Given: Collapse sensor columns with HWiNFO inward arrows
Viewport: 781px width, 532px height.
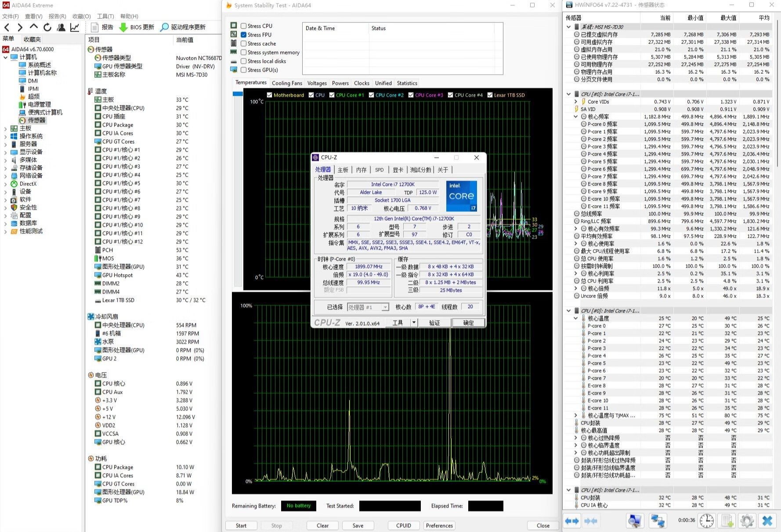Looking at the screenshot, I should coord(591,521).
